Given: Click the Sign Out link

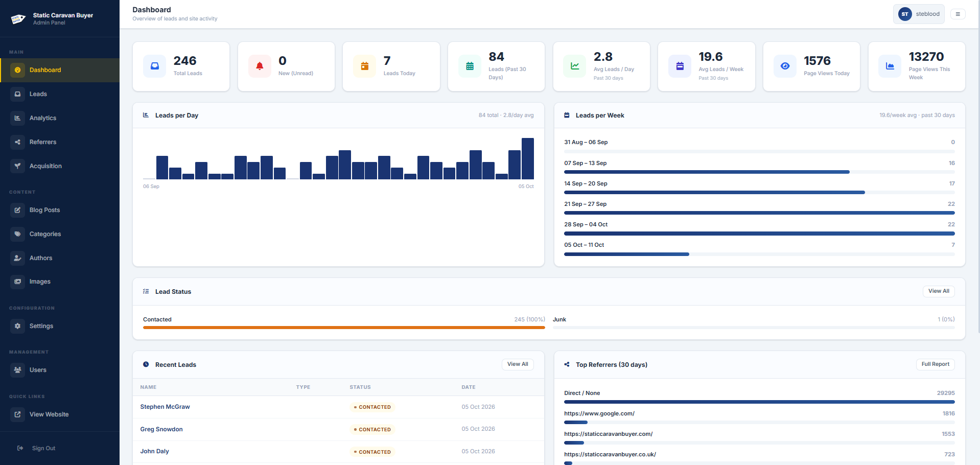Looking at the screenshot, I should pyautogui.click(x=43, y=448).
